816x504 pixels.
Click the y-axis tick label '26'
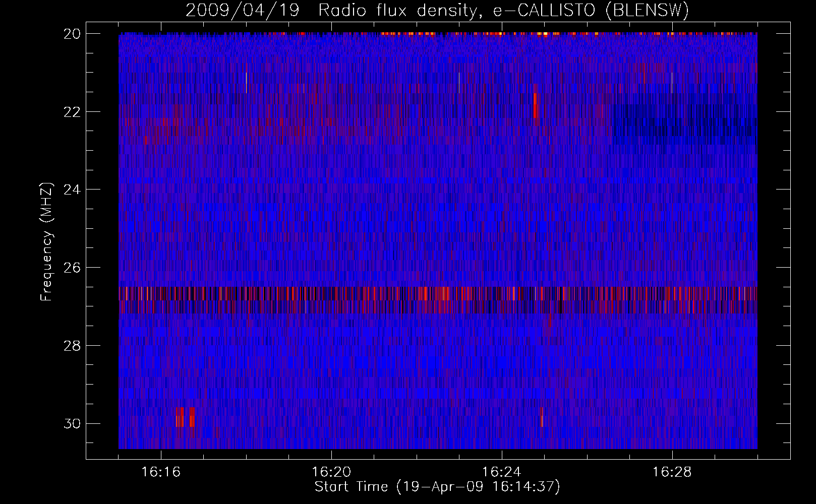[72, 268]
